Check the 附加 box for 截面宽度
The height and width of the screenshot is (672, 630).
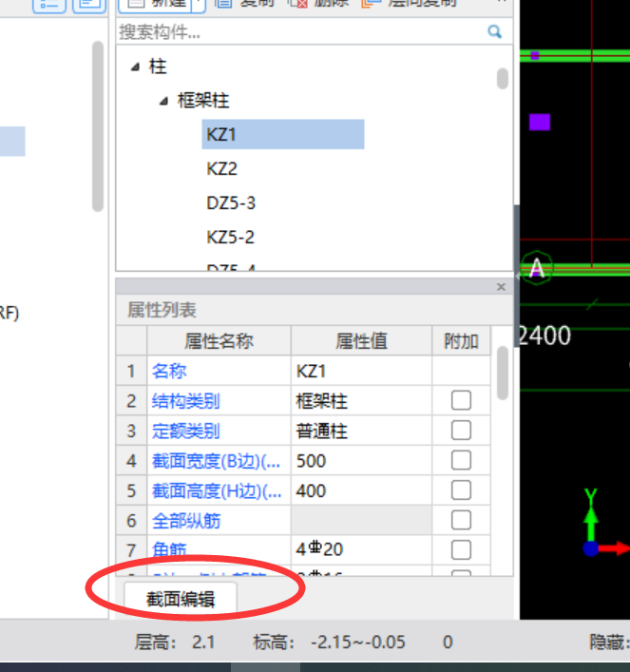[461, 460]
